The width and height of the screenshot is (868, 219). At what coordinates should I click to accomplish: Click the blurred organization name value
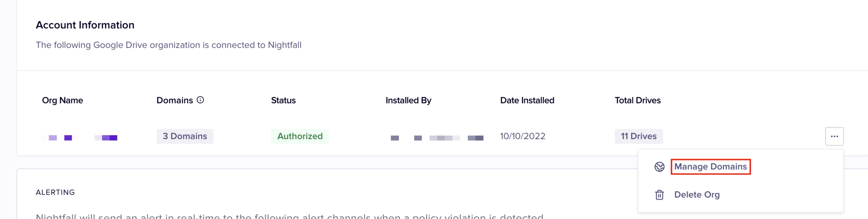pyautogui.click(x=80, y=138)
